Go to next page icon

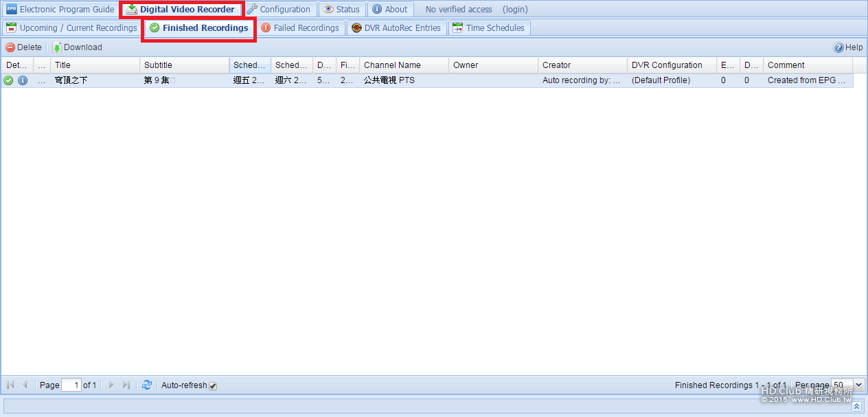tap(111, 385)
